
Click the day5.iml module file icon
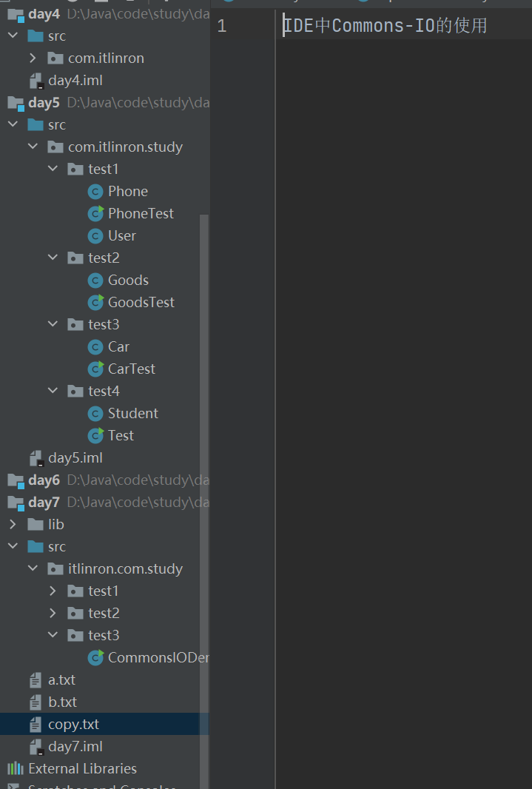pyautogui.click(x=36, y=457)
